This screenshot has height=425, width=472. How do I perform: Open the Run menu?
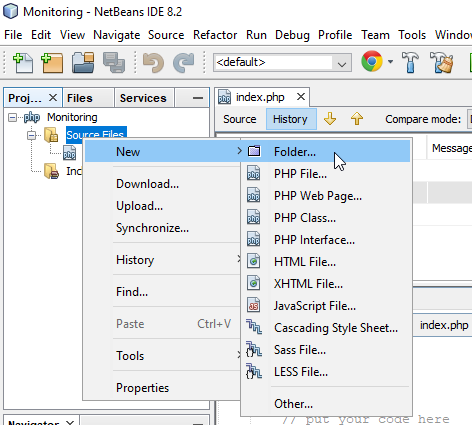[256, 35]
